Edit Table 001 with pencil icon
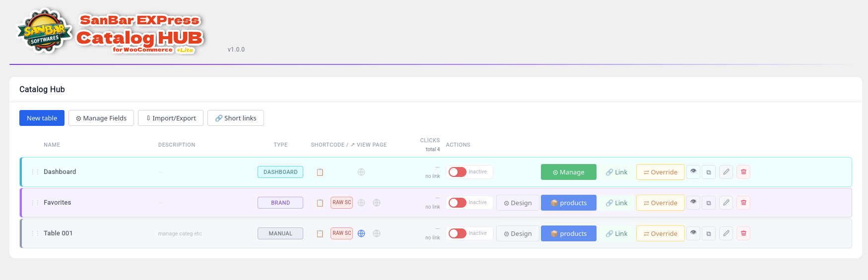The width and height of the screenshot is (868, 280). click(x=726, y=233)
